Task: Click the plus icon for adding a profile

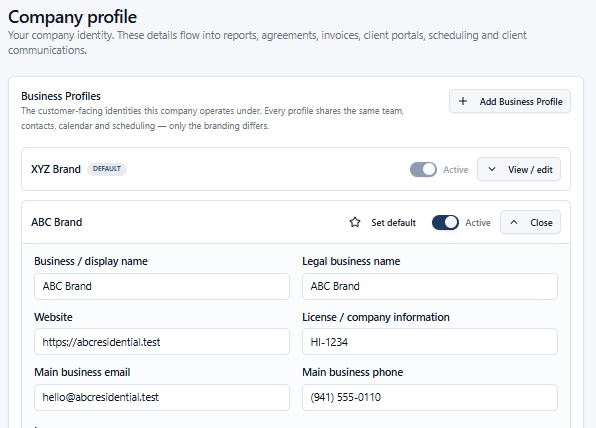Action: pyautogui.click(x=463, y=101)
